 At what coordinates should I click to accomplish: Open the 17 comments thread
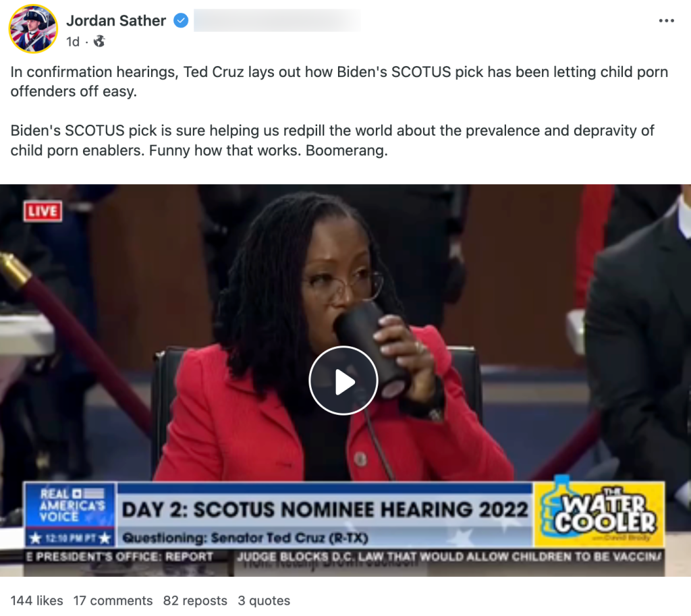[113, 600]
